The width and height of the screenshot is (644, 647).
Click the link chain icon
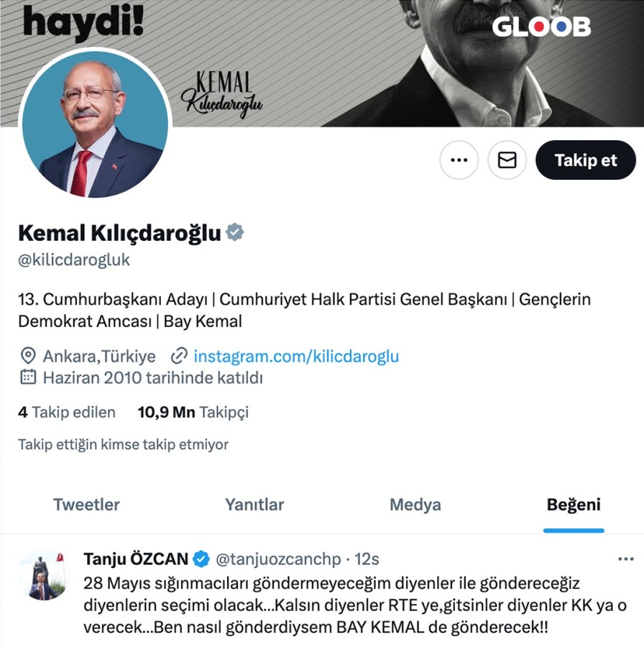click(x=179, y=356)
